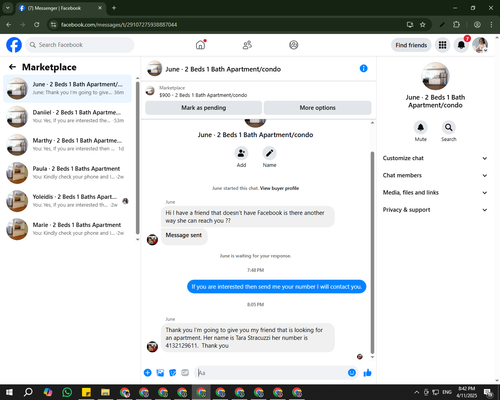
Task: Open Marthy's conversation
Action: tap(67, 145)
